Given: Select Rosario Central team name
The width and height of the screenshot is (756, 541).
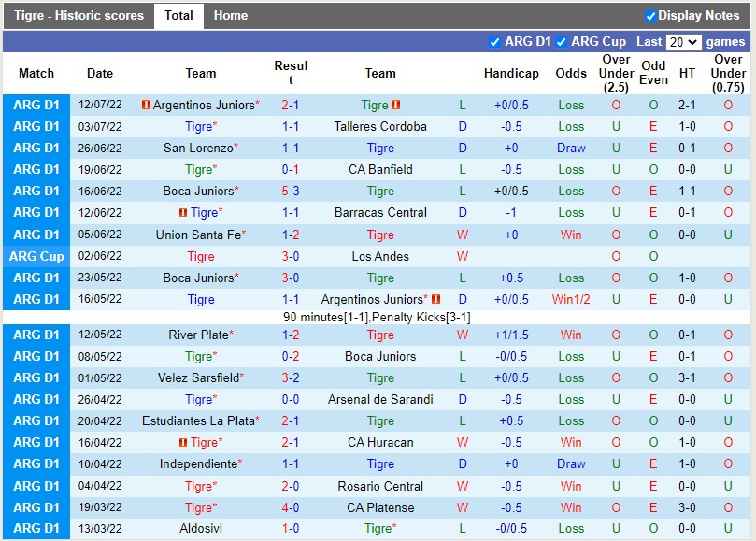Looking at the screenshot, I should 380,487.
